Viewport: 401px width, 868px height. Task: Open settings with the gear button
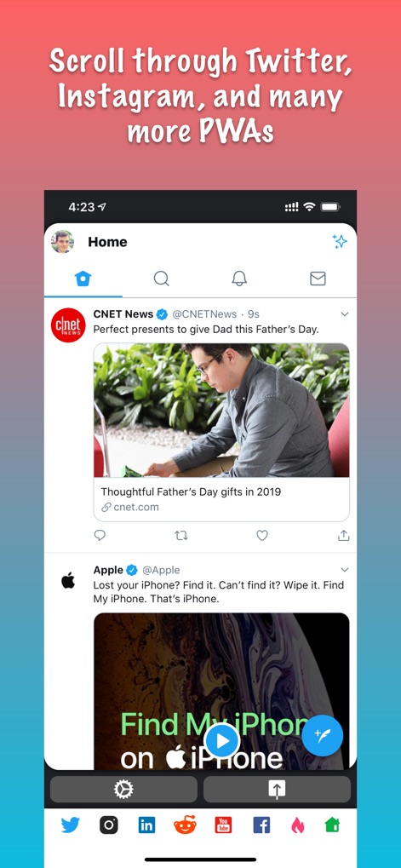pos(123,790)
